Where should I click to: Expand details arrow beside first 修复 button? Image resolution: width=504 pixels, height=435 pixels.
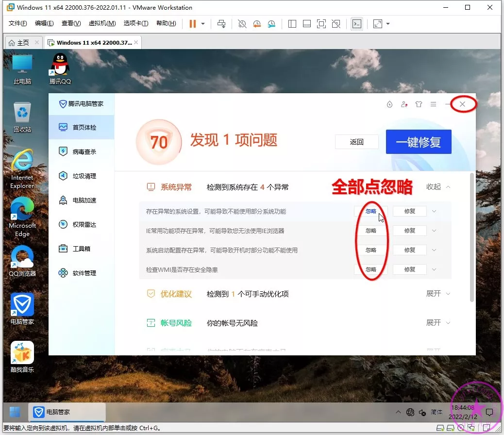coord(434,211)
